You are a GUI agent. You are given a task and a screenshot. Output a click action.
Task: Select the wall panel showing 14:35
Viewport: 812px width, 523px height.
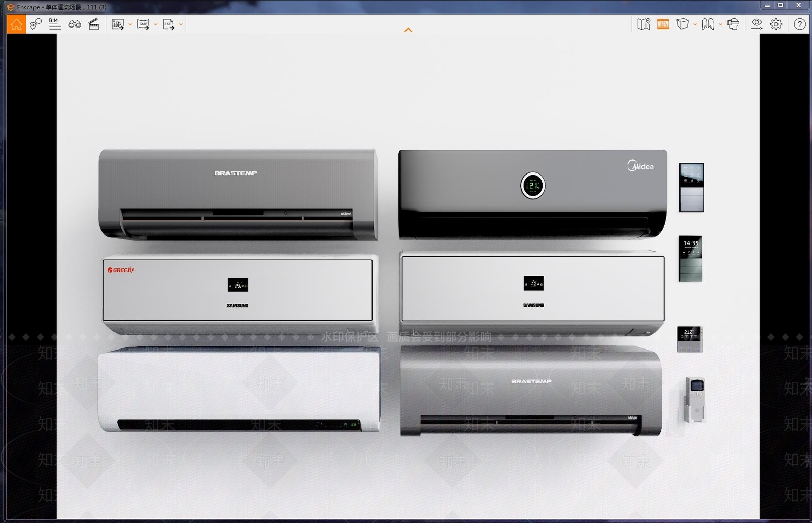pyautogui.click(x=691, y=258)
